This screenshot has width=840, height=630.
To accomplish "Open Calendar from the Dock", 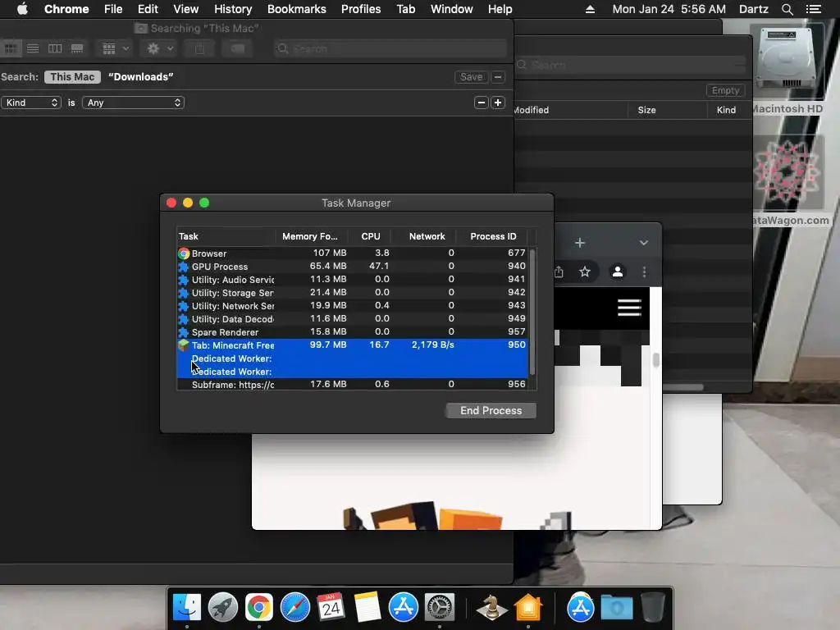I will pos(331,607).
